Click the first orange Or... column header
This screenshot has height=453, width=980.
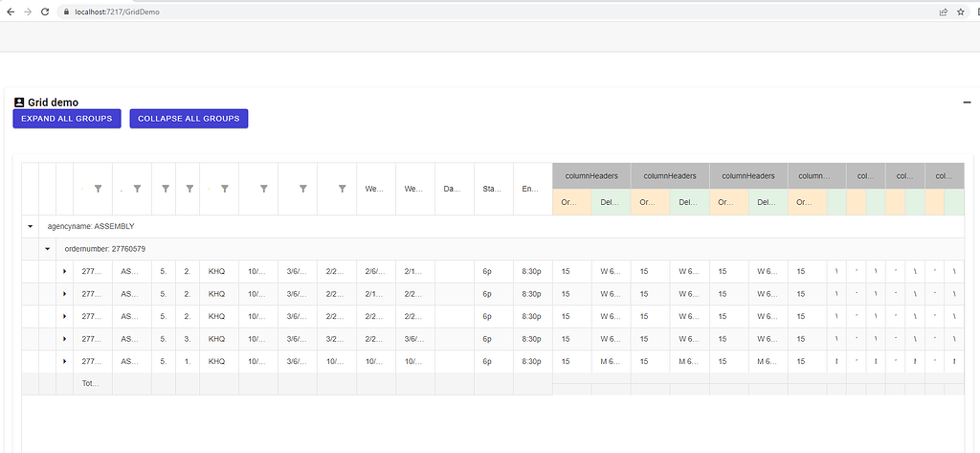click(571, 202)
